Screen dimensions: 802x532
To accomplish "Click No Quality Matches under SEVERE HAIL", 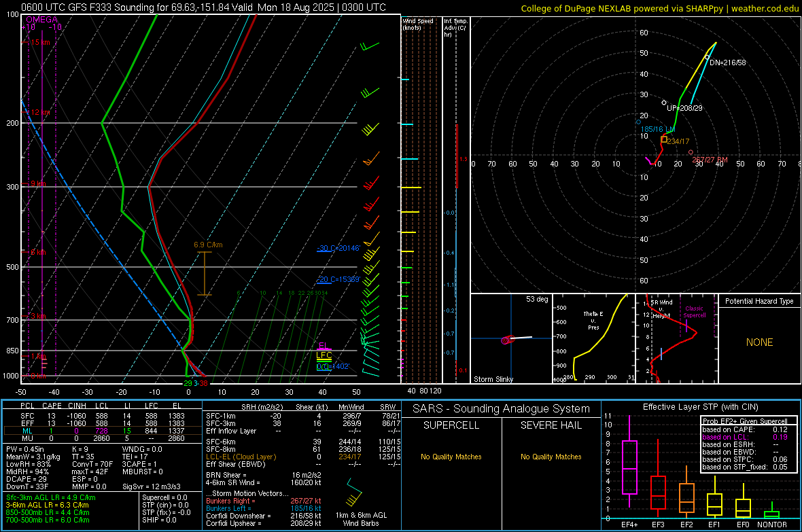I will (x=551, y=457).
